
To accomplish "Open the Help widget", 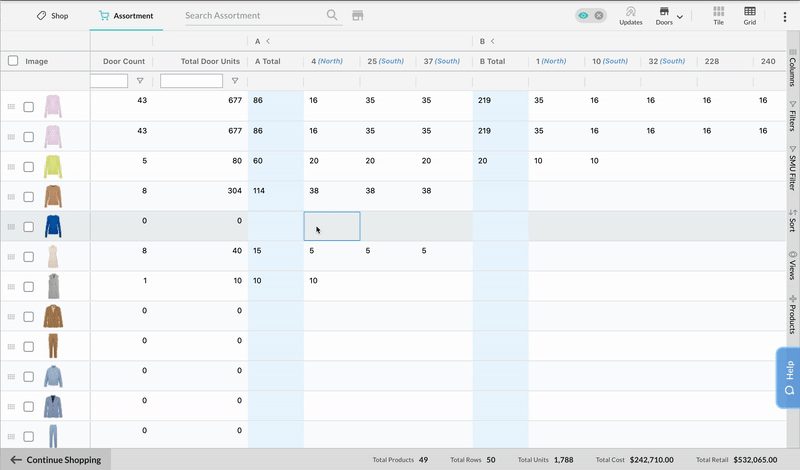I will tap(788, 378).
